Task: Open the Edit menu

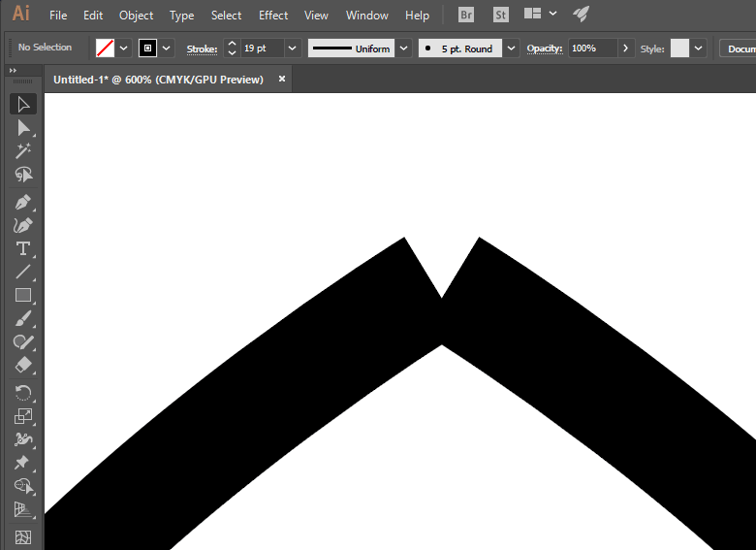Action: coord(93,16)
